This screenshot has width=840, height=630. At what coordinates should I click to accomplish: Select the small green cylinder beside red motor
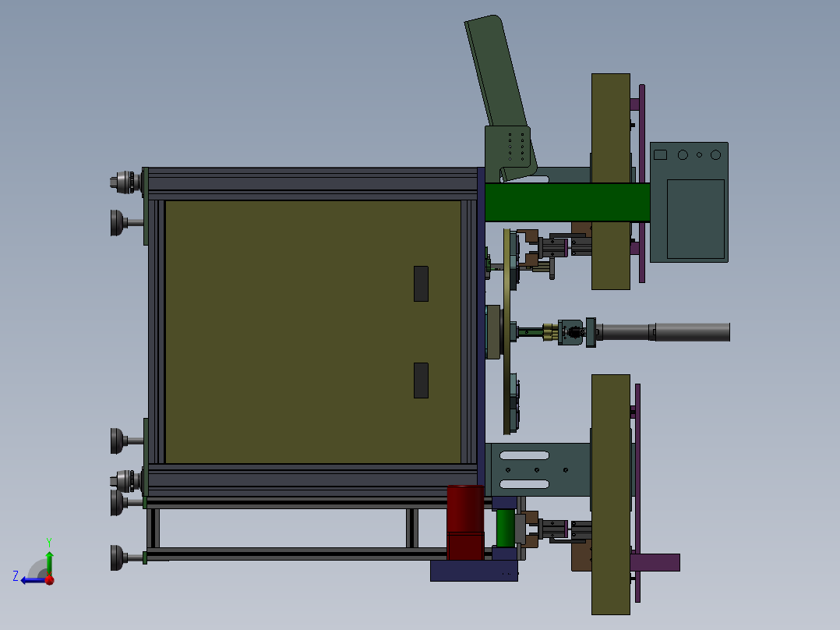click(x=505, y=528)
